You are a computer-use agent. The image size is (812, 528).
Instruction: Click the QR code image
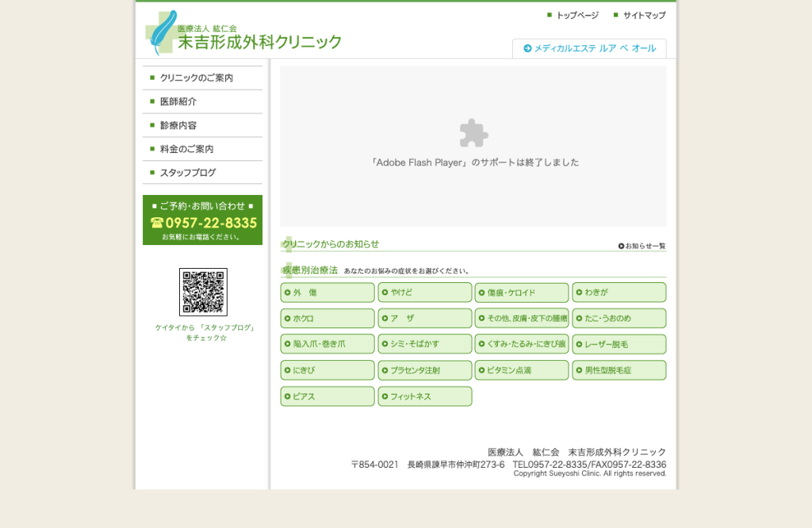coord(203,292)
